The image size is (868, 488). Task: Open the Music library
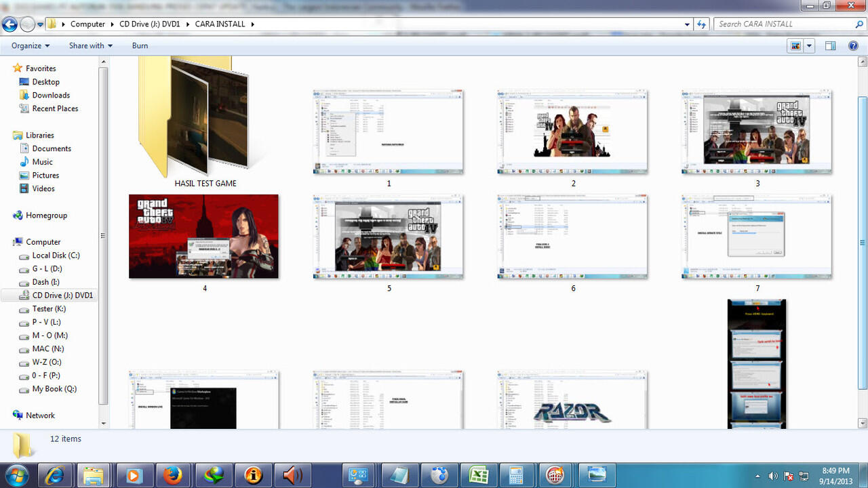point(36,162)
